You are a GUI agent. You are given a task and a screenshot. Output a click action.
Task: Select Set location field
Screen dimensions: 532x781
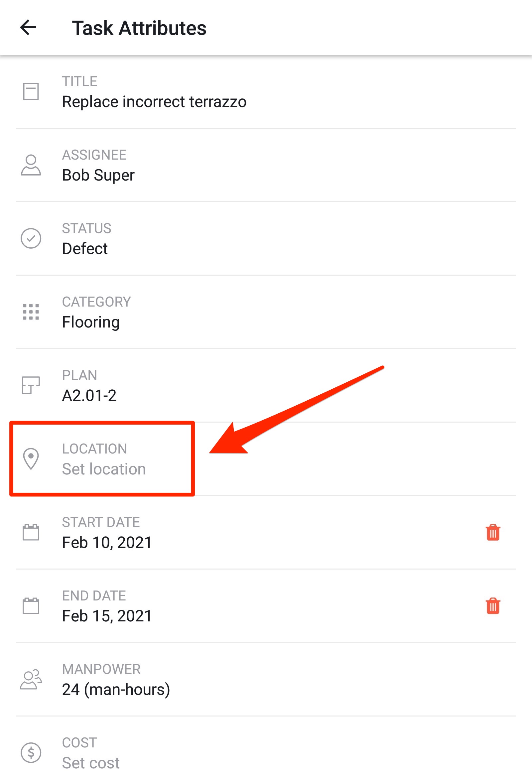pyautogui.click(x=266, y=459)
